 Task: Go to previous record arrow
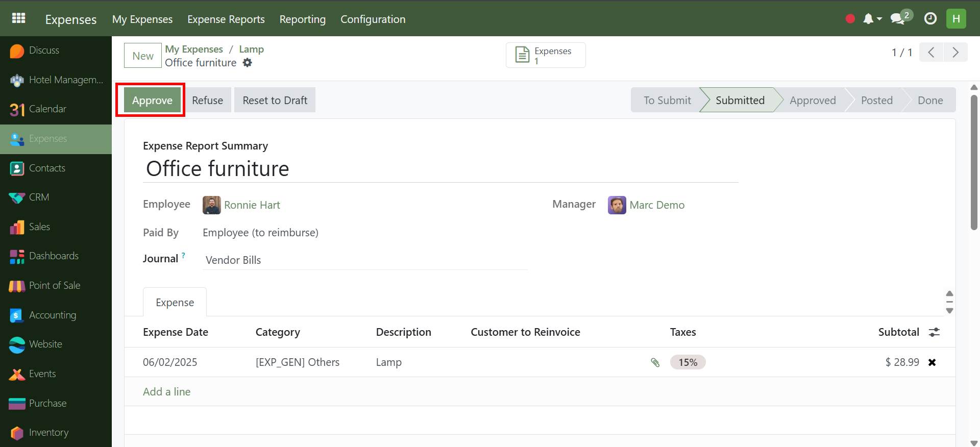point(932,52)
